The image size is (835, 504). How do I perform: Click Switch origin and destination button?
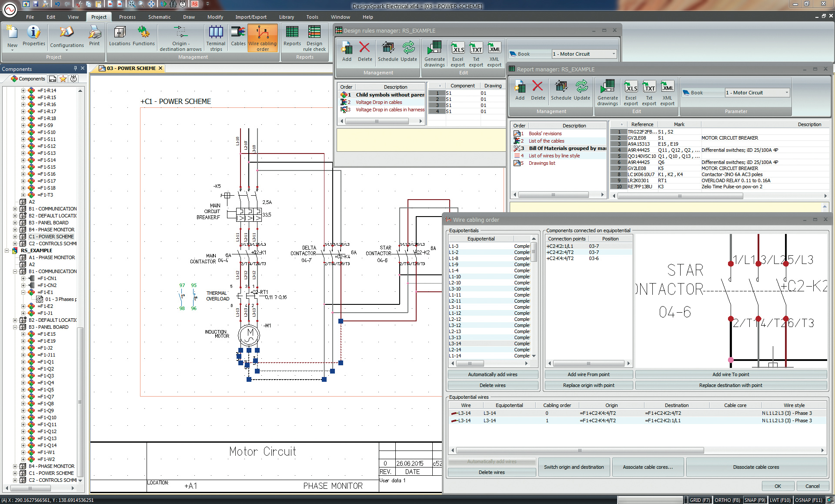(574, 467)
